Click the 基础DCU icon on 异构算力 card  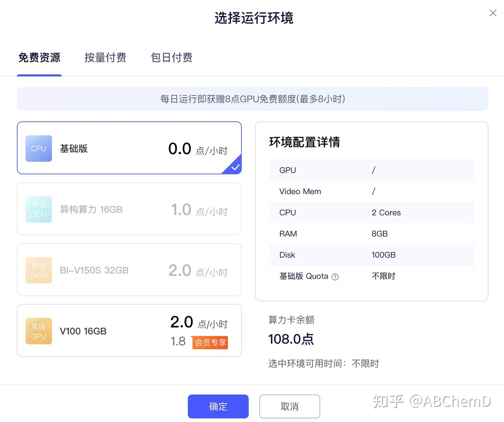[38, 209]
